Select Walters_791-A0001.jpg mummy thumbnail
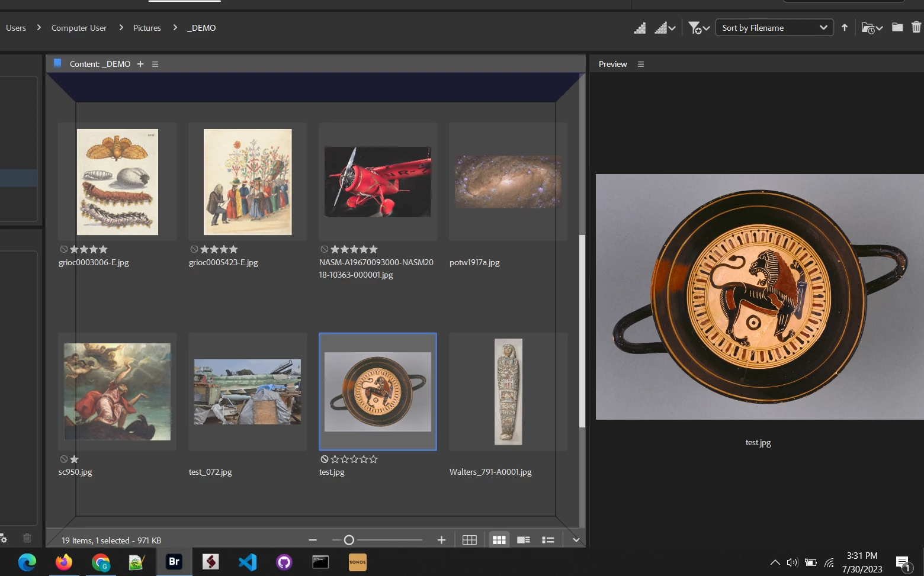924x576 pixels. [x=508, y=391]
